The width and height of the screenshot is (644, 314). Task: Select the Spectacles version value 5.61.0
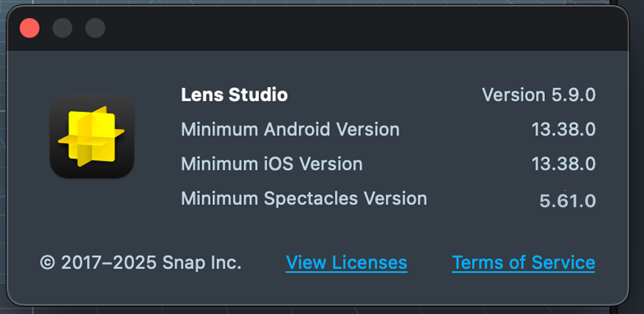click(x=568, y=201)
